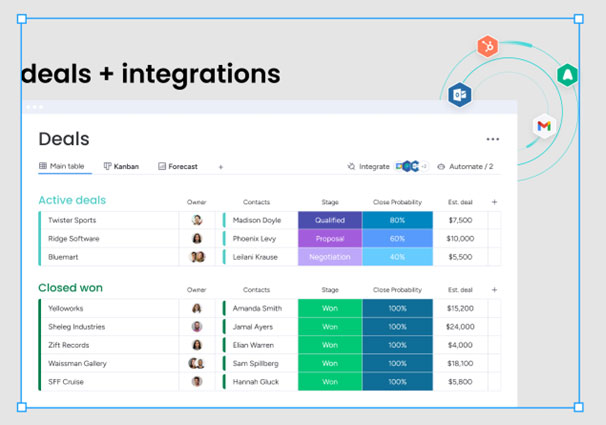Click the owner avatar for Yelloworks
The width and height of the screenshot is (606, 425).
coord(197,309)
